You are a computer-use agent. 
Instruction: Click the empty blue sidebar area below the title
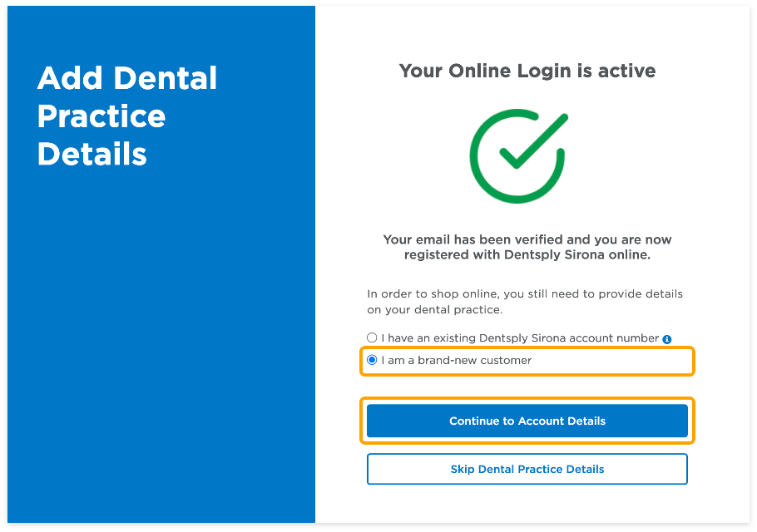161,349
